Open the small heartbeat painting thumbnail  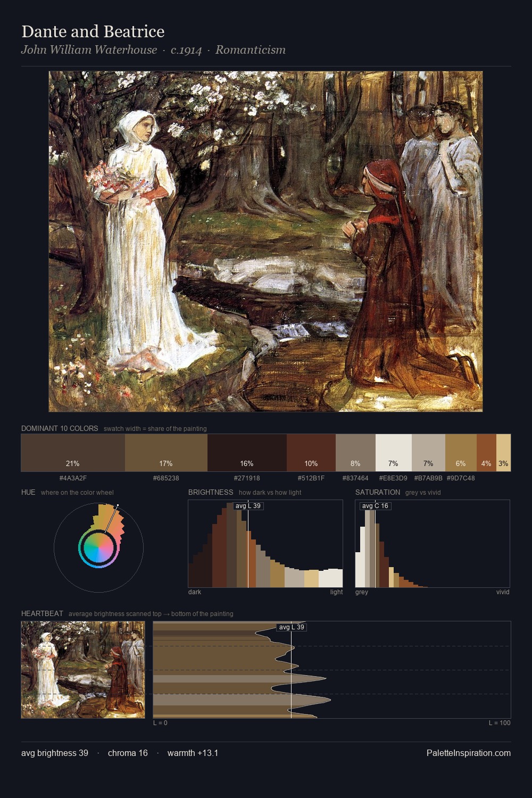[83, 670]
